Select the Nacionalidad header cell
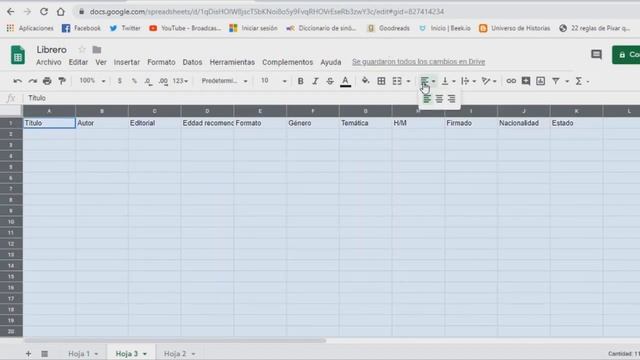Viewport: 640px width, 360px height. click(x=524, y=123)
